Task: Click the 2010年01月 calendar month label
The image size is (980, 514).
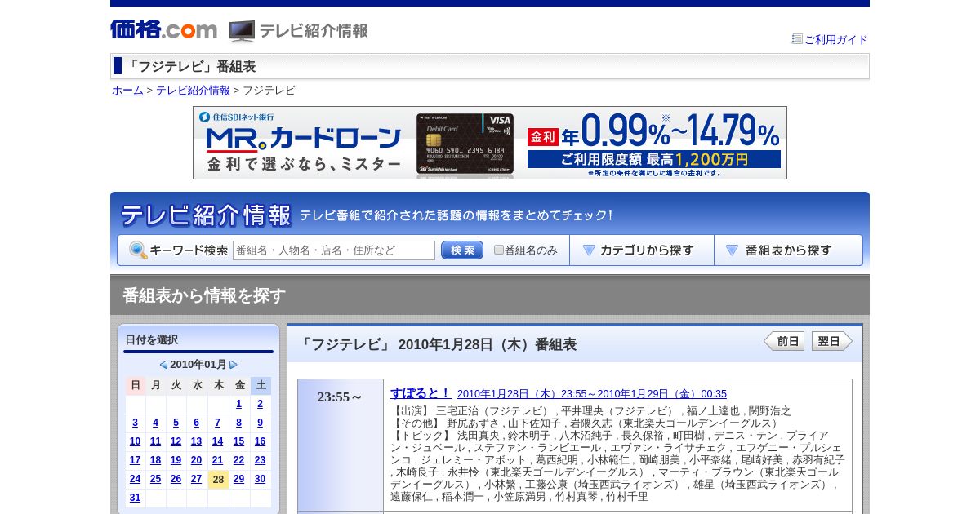Action: tap(198, 365)
